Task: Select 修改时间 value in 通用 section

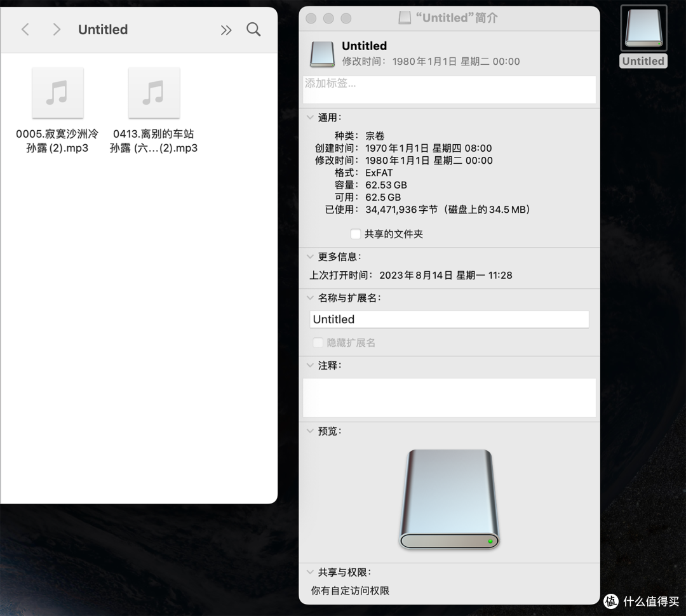Action: click(x=429, y=161)
